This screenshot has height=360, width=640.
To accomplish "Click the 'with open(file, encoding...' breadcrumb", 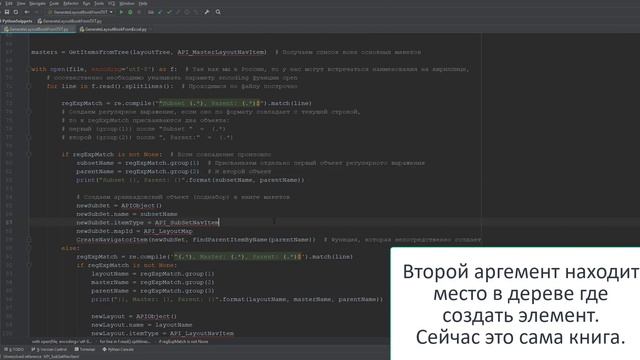I will [x=62, y=342].
